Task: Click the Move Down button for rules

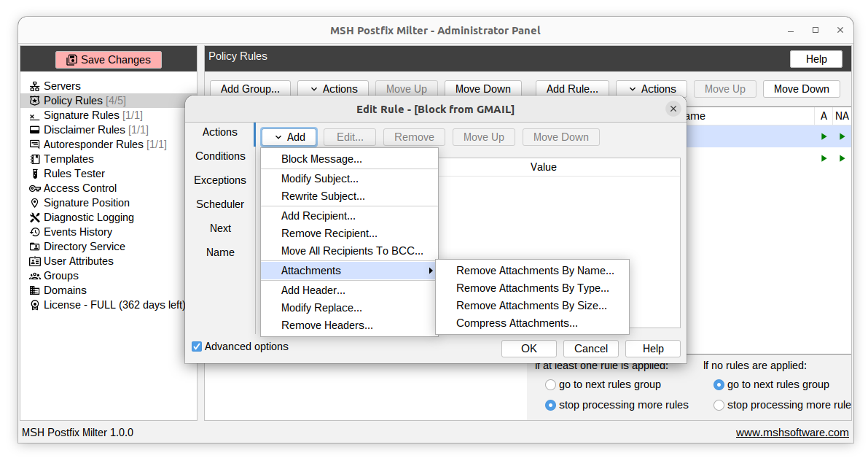Action: (801, 89)
